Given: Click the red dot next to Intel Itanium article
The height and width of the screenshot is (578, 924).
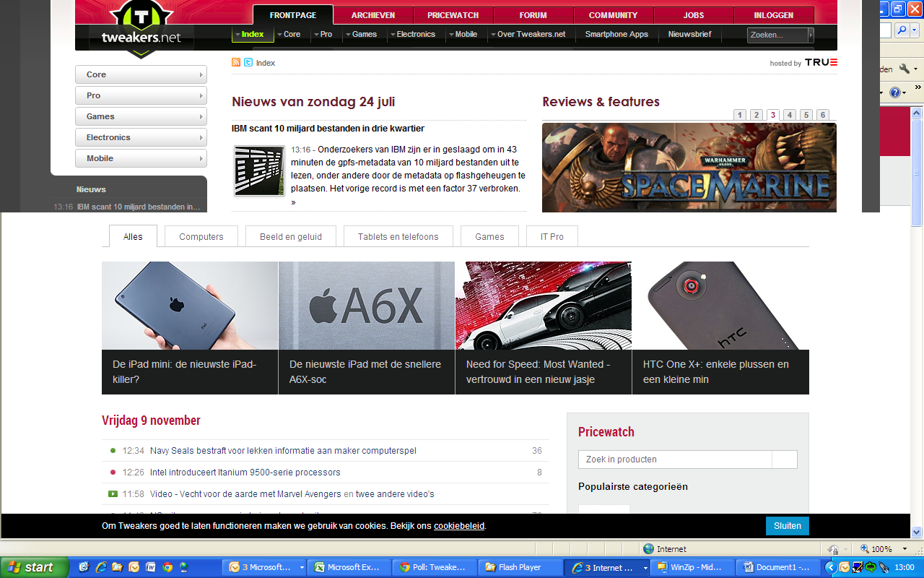Looking at the screenshot, I should (113, 473).
